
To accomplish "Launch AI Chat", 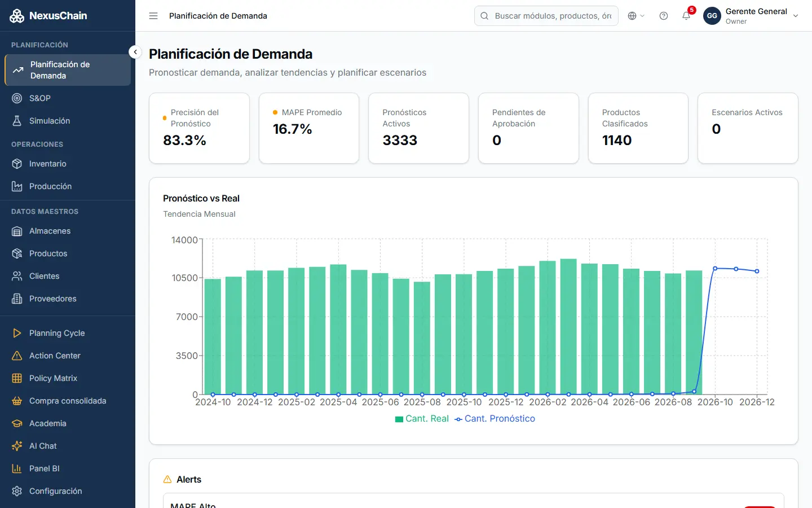I will (68, 446).
